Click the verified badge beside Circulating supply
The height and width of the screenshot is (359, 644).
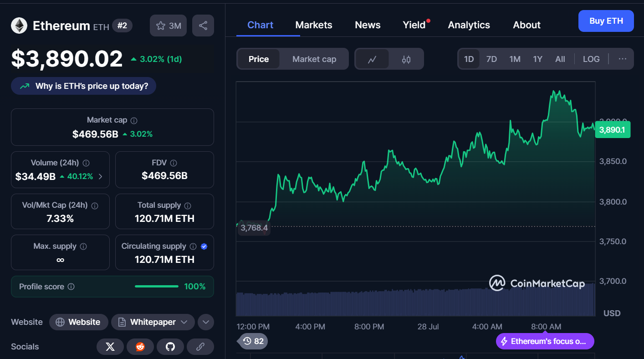coord(204,246)
